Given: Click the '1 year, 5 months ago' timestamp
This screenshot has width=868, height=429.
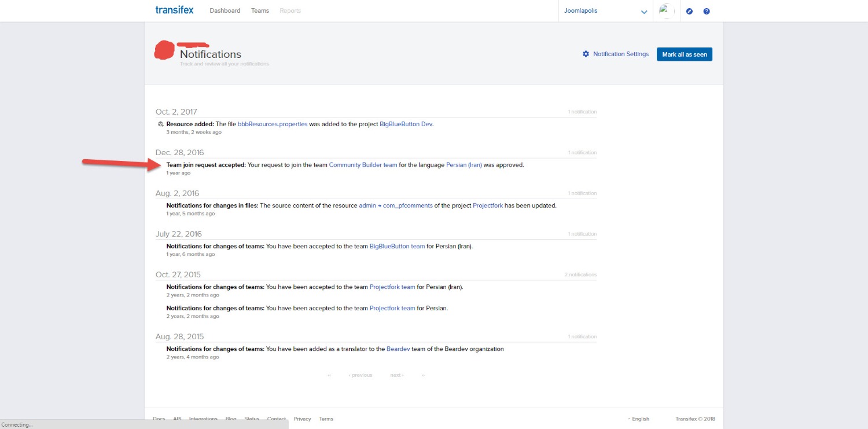Looking at the screenshot, I should (x=190, y=214).
